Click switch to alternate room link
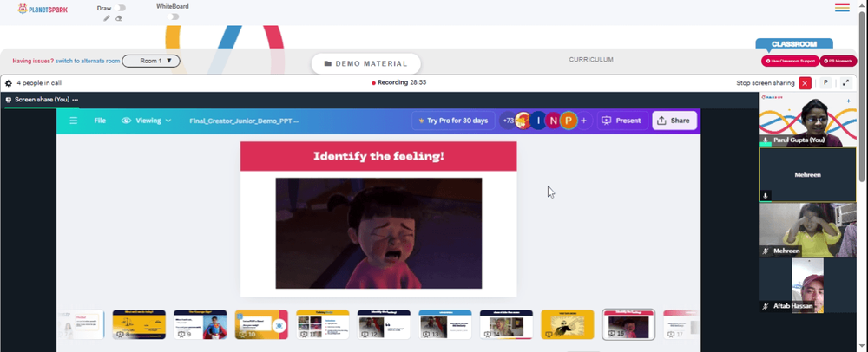This screenshot has width=868, height=352. [x=88, y=61]
